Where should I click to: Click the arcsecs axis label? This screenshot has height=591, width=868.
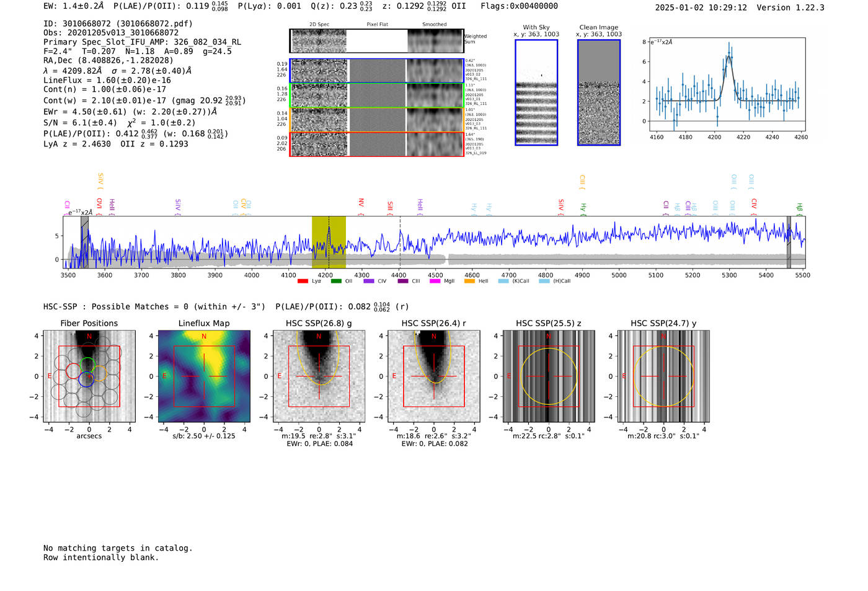tap(89, 436)
